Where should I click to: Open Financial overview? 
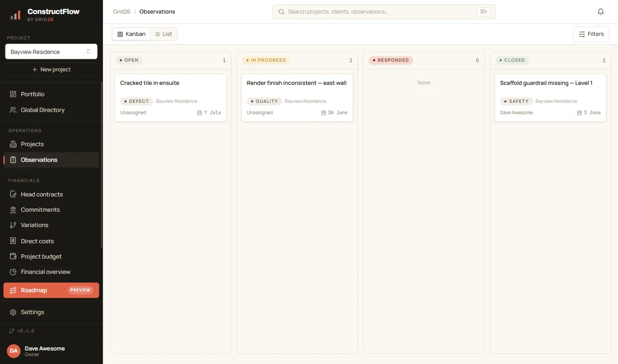click(x=51, y=272)
